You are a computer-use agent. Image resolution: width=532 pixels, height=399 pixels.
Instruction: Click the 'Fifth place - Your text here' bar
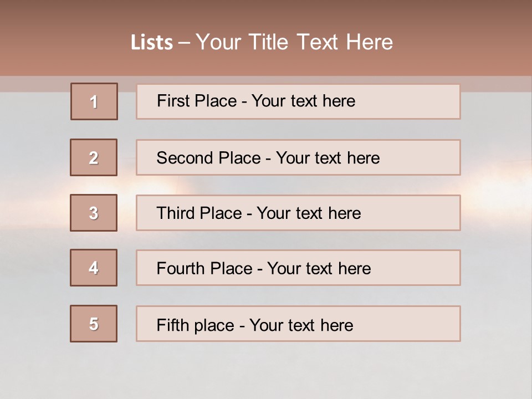point(298,324)
